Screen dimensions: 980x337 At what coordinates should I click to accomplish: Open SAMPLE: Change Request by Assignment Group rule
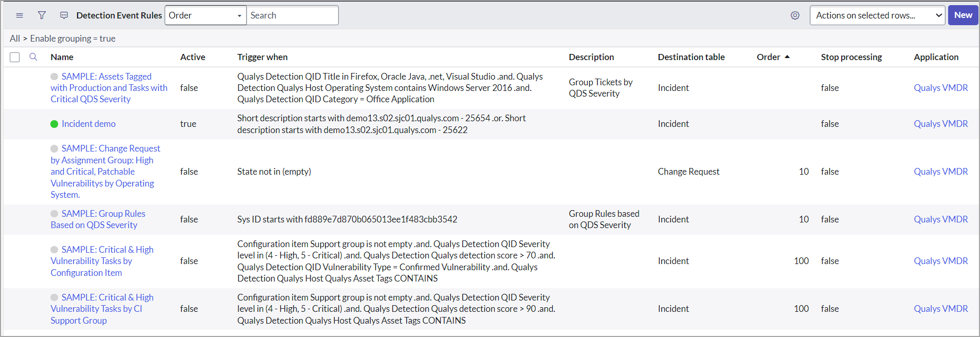pos(105,172)
